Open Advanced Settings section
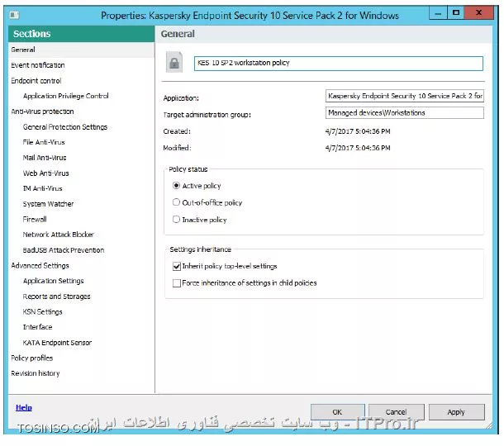Screen dimensions: 504x446 coord(40,265)
